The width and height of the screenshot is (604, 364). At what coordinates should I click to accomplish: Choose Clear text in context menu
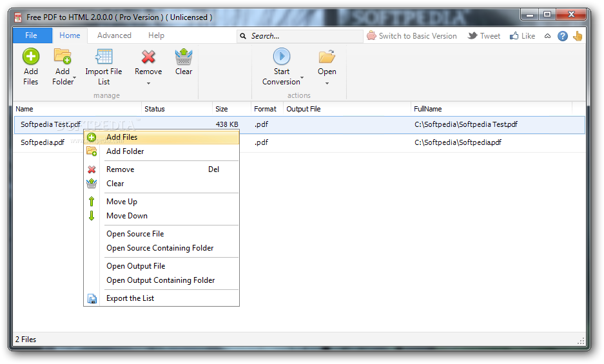pos(115,184)
